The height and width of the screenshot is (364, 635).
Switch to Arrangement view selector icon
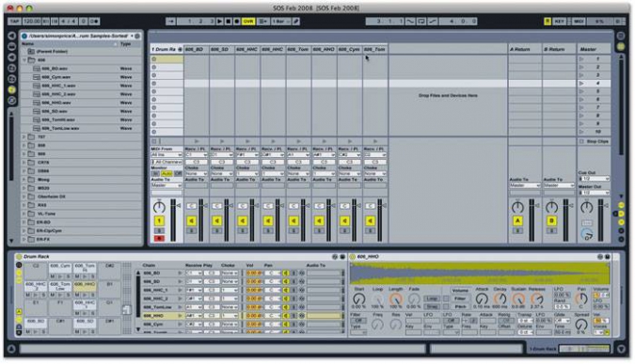coord(621,36)
